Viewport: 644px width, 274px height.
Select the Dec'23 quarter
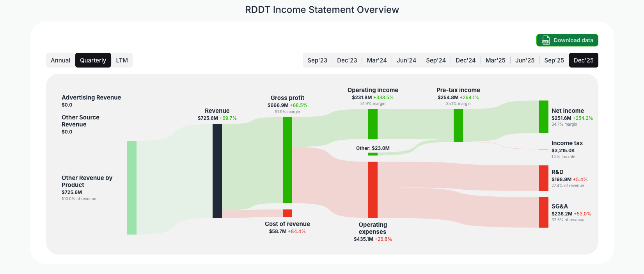(x=347, y=60)
